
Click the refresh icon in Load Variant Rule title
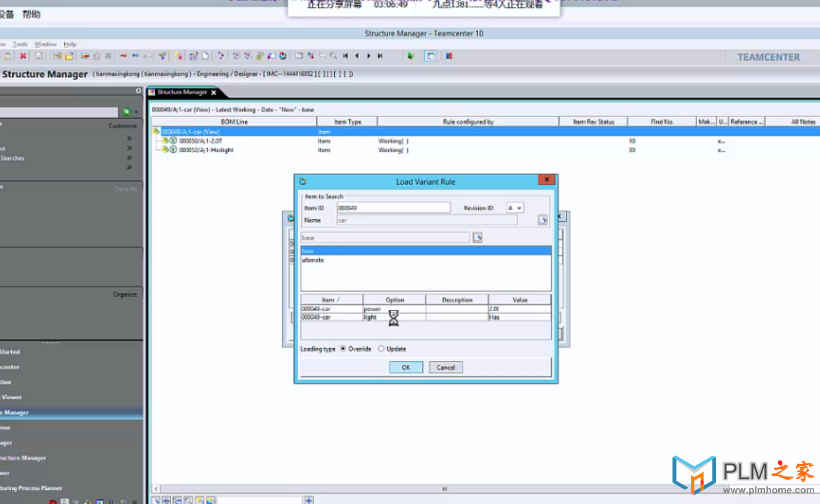click(x=302, y=181)
